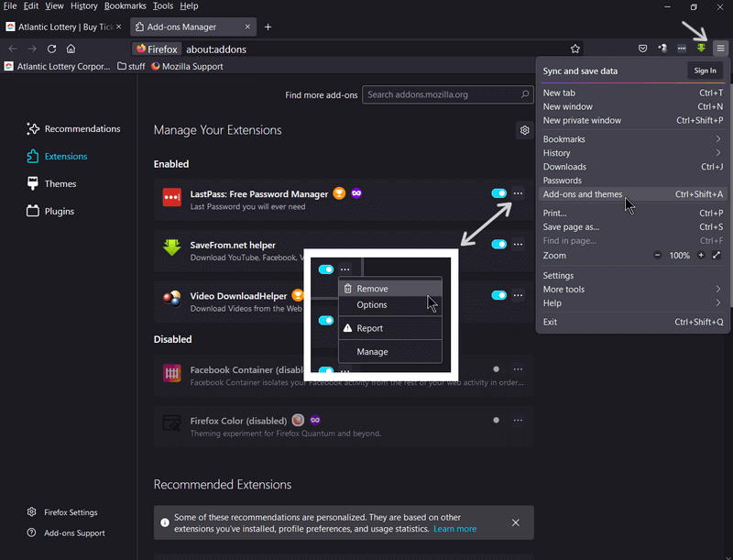
Task: Open the Tools menu in the menu bar
Action: [x=163, y=6]
